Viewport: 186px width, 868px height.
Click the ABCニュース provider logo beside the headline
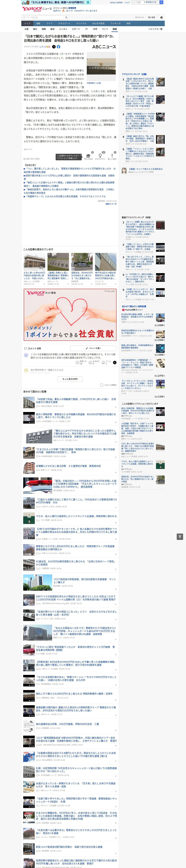[x=104, y=47]
